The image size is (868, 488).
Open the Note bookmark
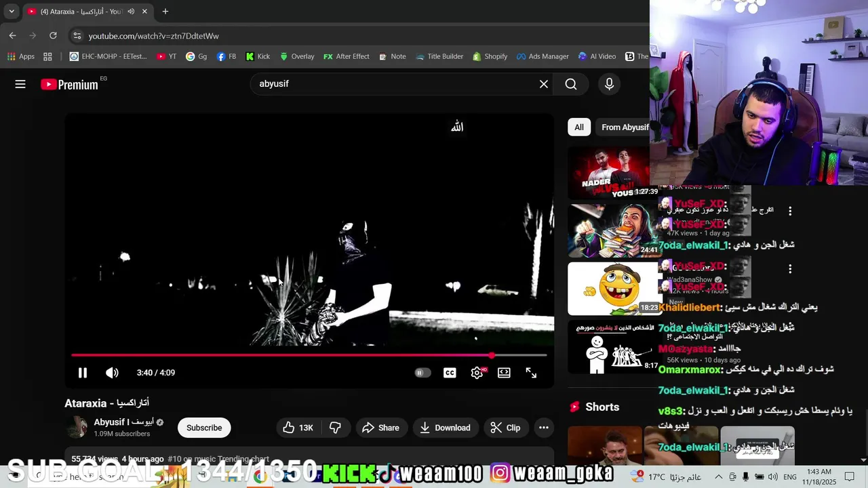[393, 56]
